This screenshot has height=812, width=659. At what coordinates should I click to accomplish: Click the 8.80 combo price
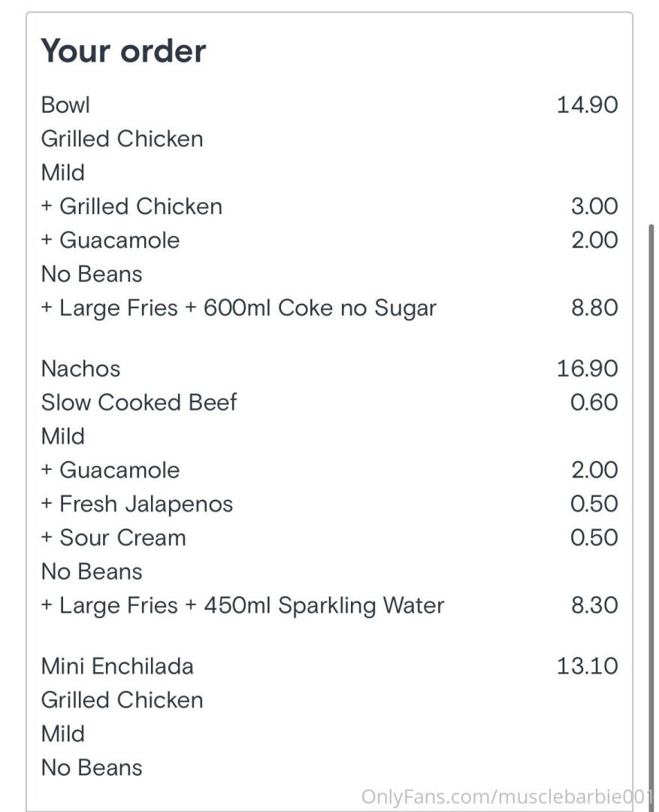click(594, 308)
